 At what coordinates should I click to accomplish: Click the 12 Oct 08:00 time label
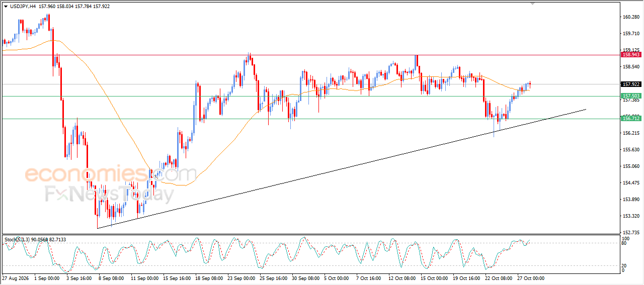point(403,278)
